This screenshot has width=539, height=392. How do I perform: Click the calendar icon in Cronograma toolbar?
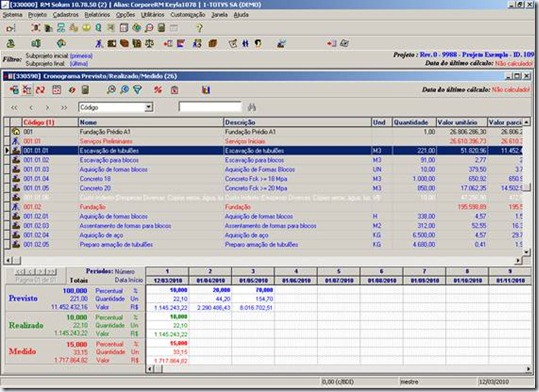click(56, 90)
